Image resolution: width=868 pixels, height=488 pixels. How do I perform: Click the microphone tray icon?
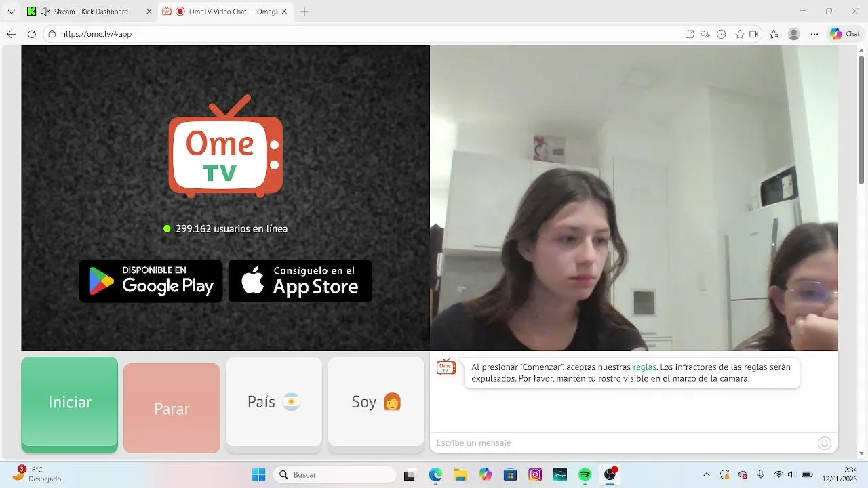[761, 475]
